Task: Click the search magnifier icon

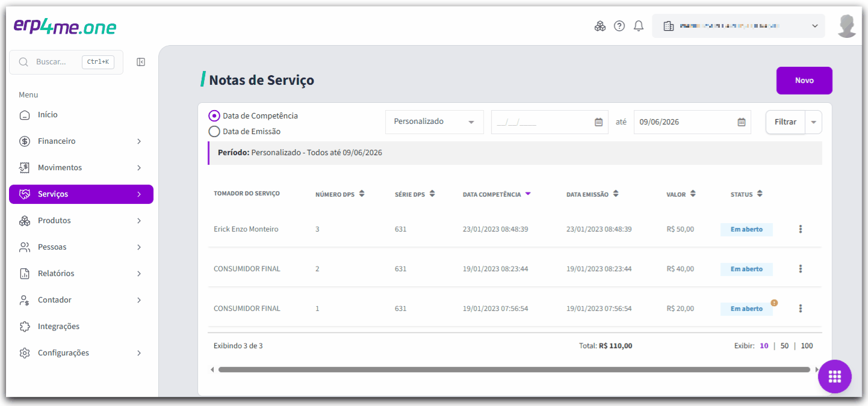Action: (x=24, y=62)
